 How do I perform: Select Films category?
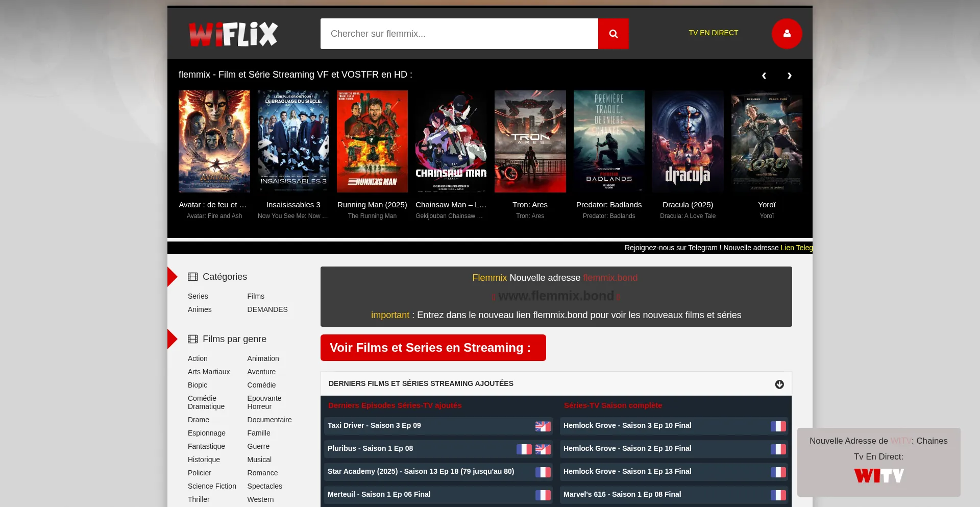tap(256, 296)
